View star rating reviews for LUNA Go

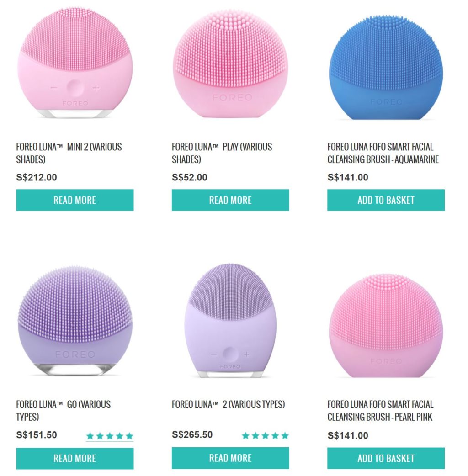[x=110, y=436]
